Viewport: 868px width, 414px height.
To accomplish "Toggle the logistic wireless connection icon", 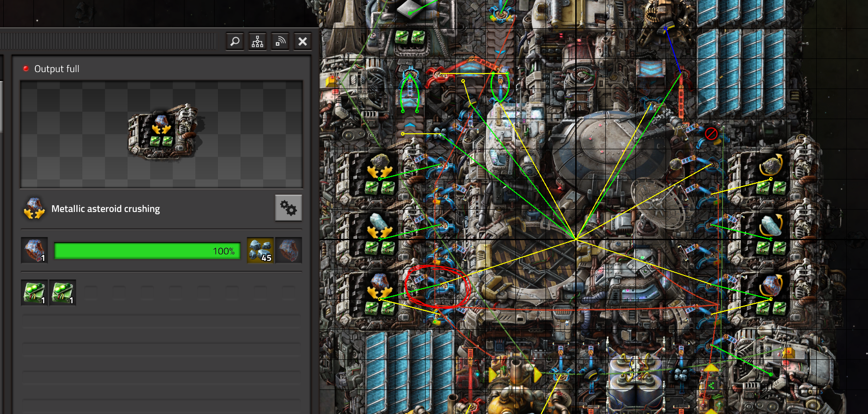I will click(x=280, y=41).
